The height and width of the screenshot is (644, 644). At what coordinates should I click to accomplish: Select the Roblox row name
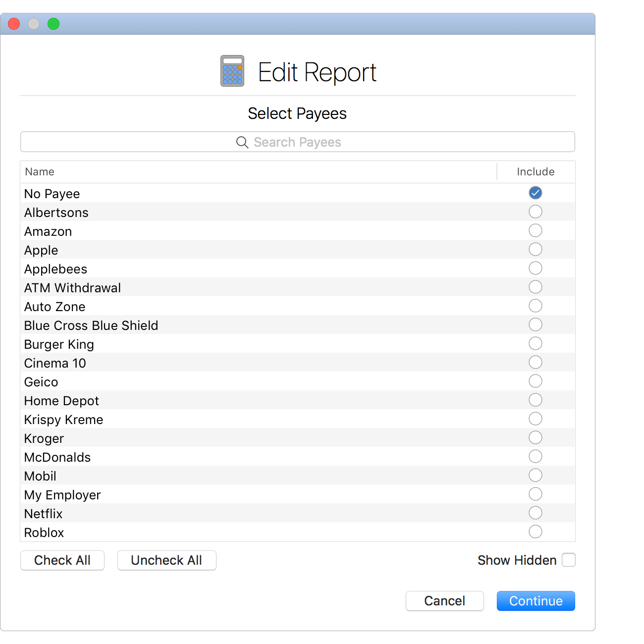pos(44,533)
